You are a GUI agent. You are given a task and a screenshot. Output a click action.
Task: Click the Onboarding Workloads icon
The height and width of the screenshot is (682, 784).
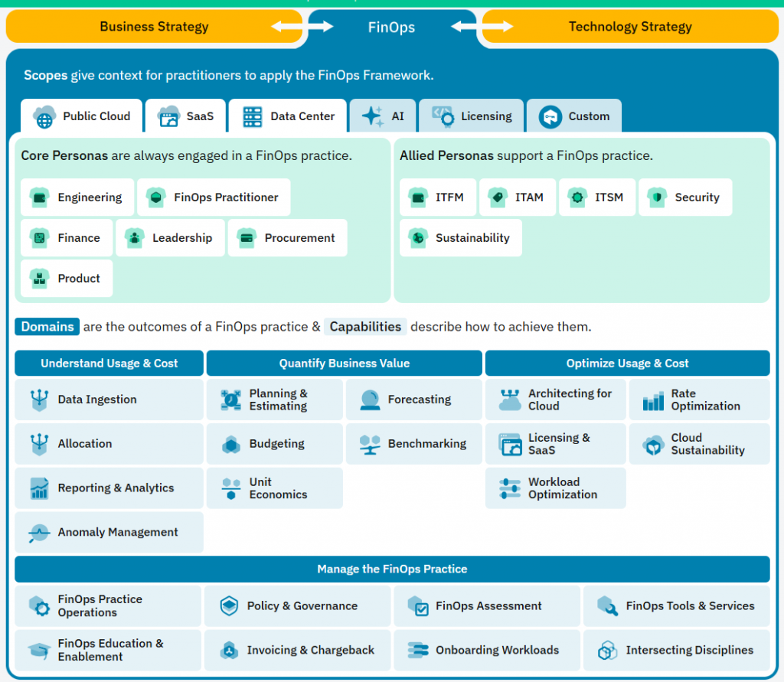pyautogui.click(x=418, y=650)
